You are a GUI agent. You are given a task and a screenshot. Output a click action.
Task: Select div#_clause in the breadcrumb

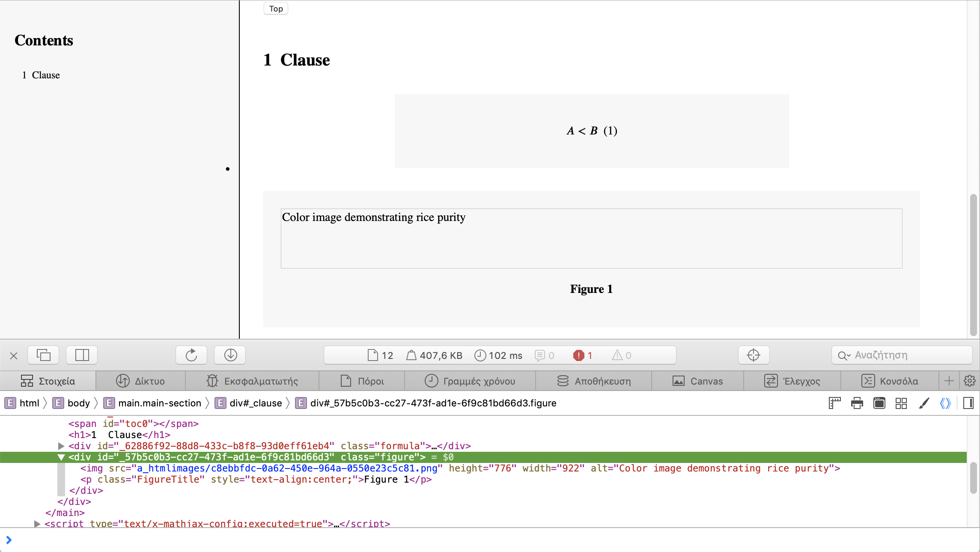pyautogui.click(x=249, y=403)
